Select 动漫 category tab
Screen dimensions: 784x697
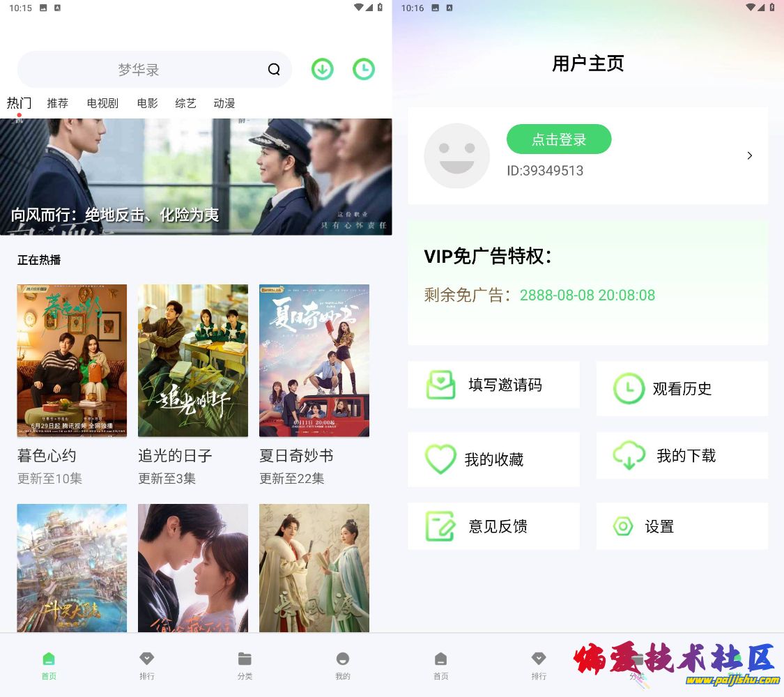(224, 103)
